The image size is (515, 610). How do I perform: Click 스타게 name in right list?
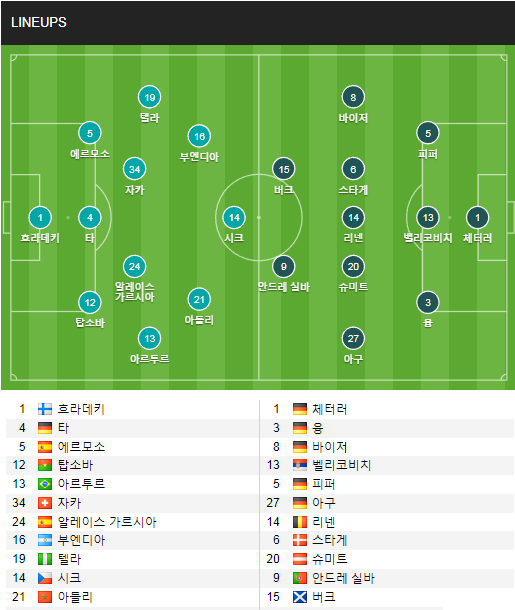[x=330, y=540]
